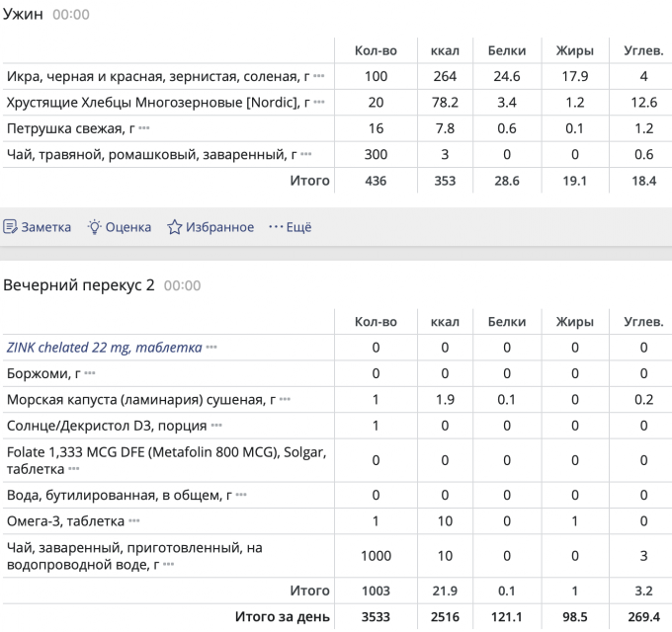Click the Оценка lightbulb icon
This screenshot has width=672, height=632.
pyautogui.click(x=95, y=227)
